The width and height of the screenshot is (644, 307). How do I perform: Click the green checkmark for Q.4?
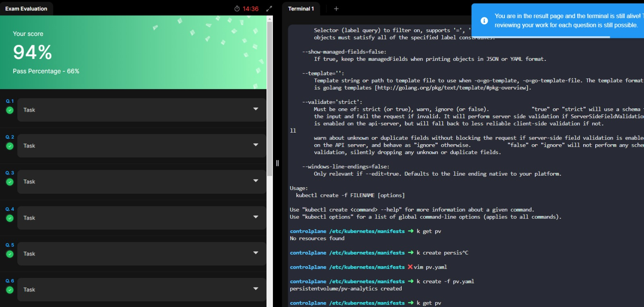(x=10, y=218)
